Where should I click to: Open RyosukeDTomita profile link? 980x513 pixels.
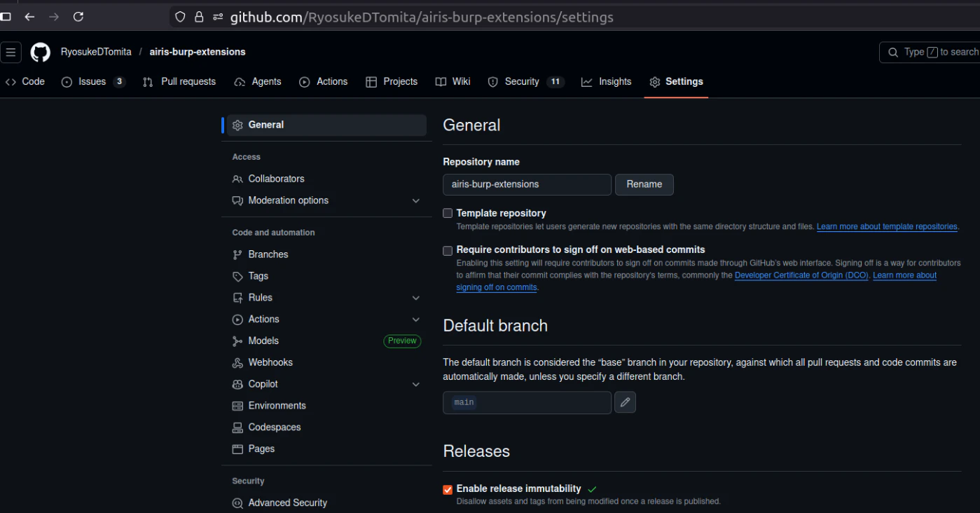96,52
